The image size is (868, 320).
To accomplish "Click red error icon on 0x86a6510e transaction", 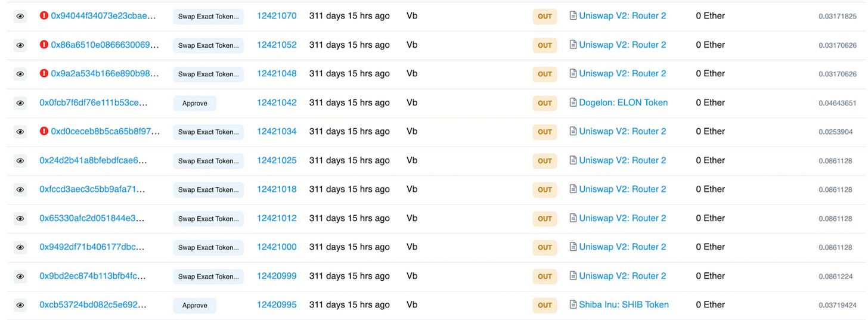I will click(44, 45).
